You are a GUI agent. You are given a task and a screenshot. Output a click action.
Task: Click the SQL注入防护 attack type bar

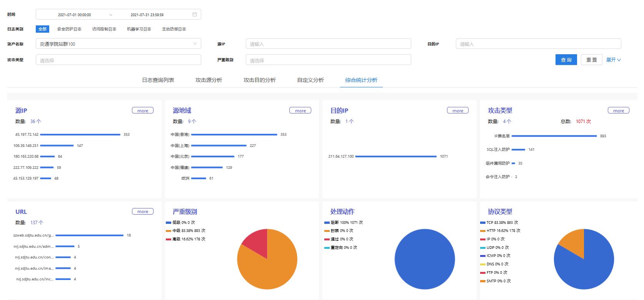(x=518, y=150)
